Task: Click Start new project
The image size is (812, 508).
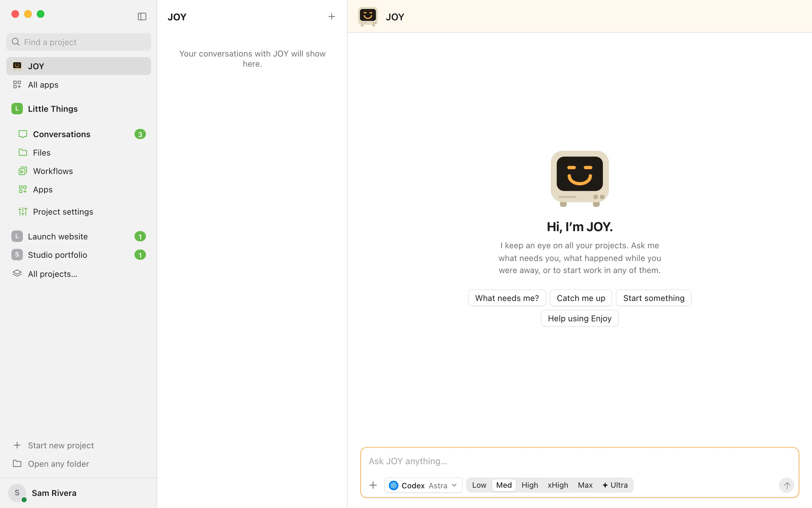Action: click(x=79, y=445)
